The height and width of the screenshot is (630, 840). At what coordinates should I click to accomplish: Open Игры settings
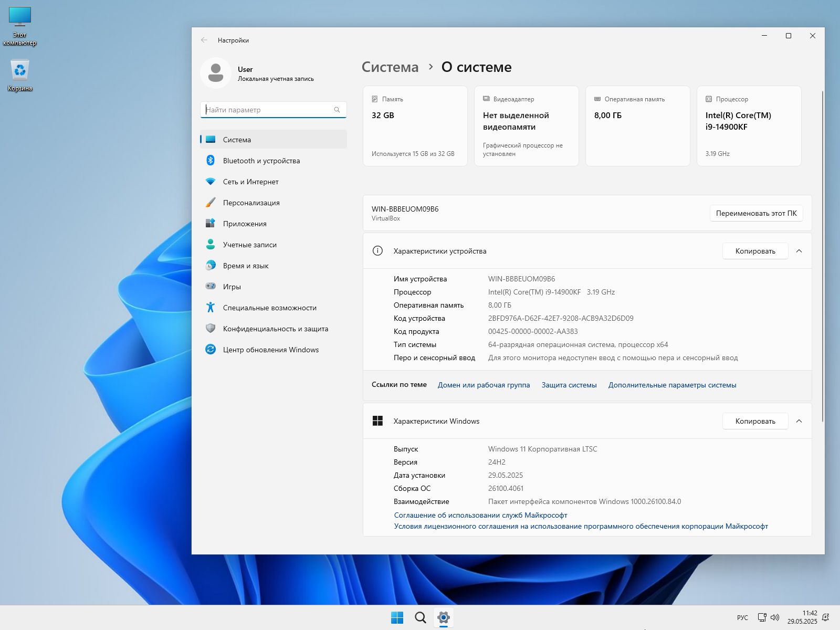274,287
